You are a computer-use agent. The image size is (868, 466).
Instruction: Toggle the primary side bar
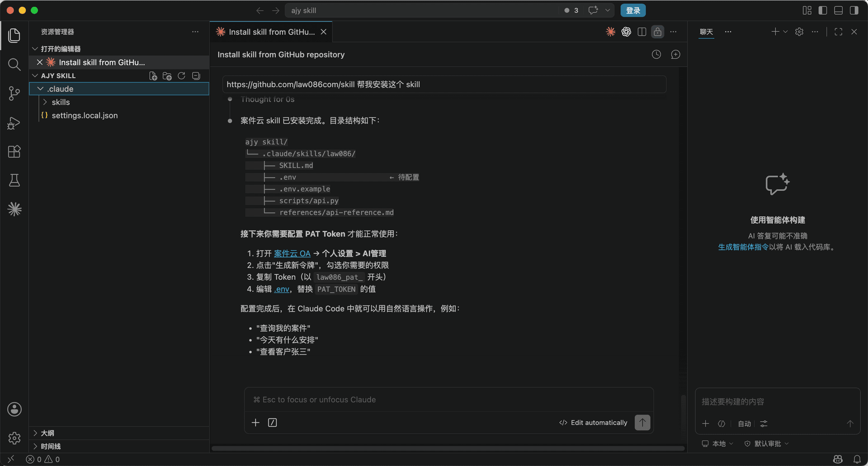tap(823, 10)
